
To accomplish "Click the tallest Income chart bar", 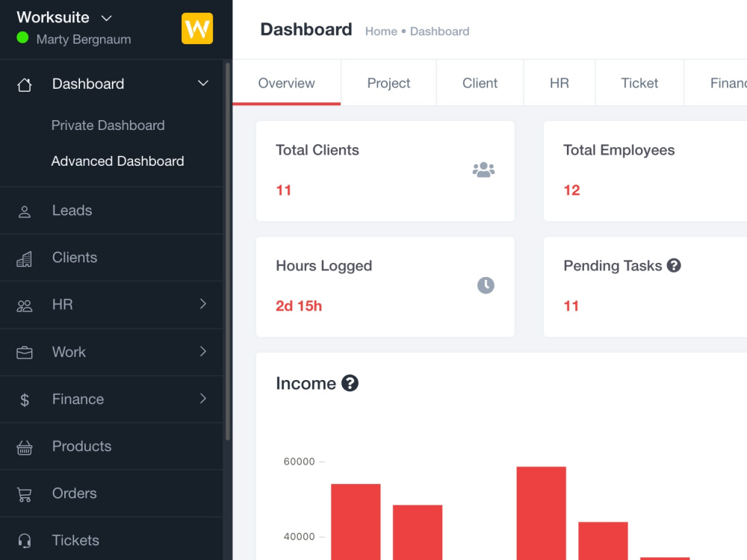I will 541,513.
